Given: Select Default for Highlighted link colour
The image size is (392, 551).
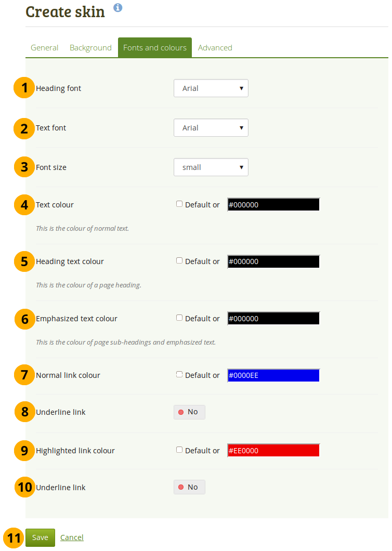Looking at the screenshot, I should tap(179, 450).
